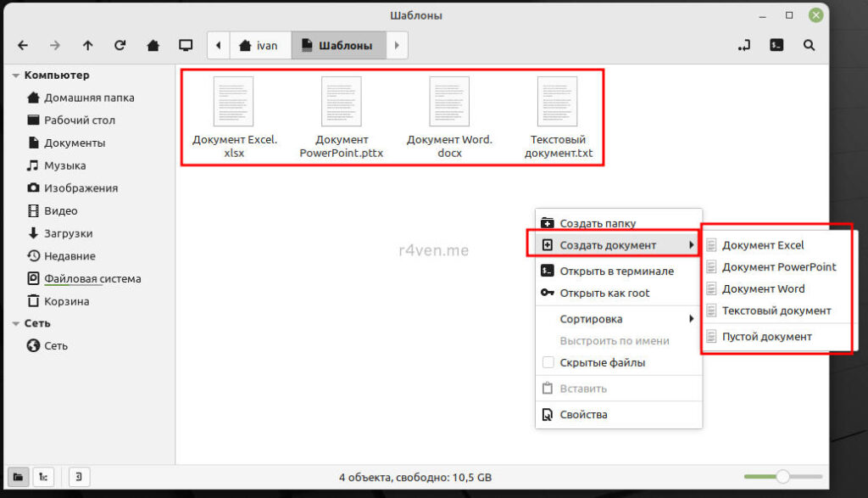
Task: Open the search magnifier icon
Action: [810, 45]
